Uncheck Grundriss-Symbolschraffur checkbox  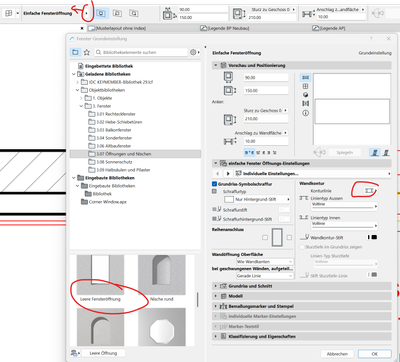click(x=215, y=184)
